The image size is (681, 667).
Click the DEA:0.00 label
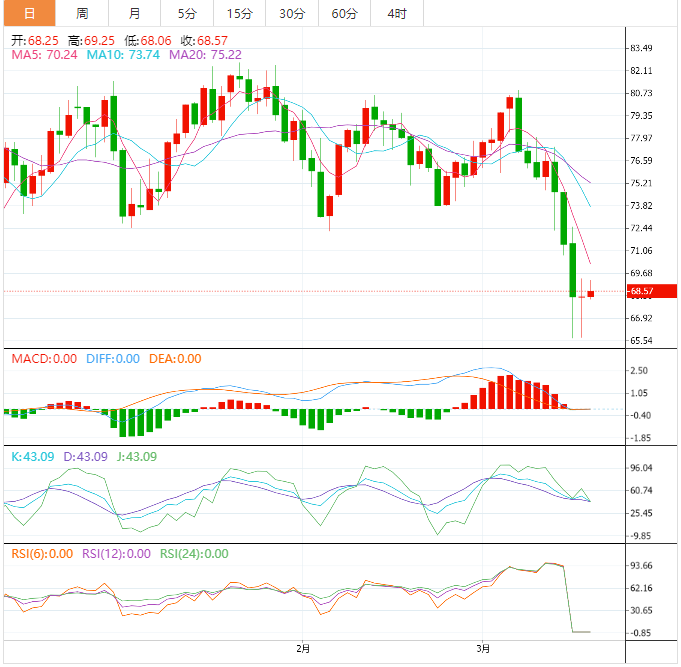click(175, 359)
